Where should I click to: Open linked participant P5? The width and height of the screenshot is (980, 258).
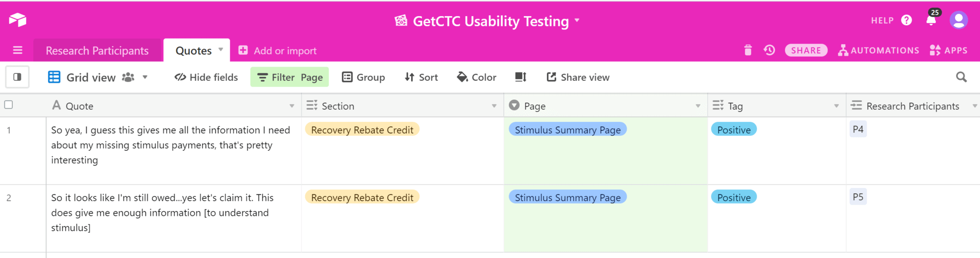click(858, 197)
